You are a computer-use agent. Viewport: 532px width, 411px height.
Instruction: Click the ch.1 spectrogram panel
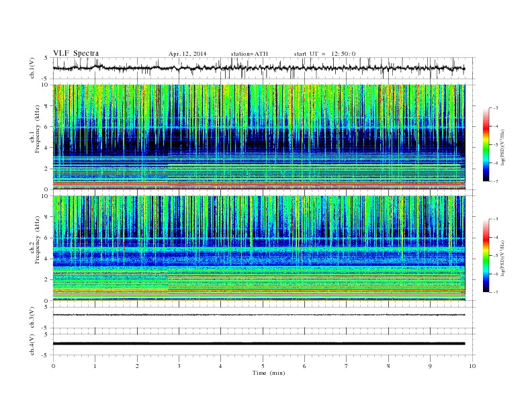[x=259, y=137]
